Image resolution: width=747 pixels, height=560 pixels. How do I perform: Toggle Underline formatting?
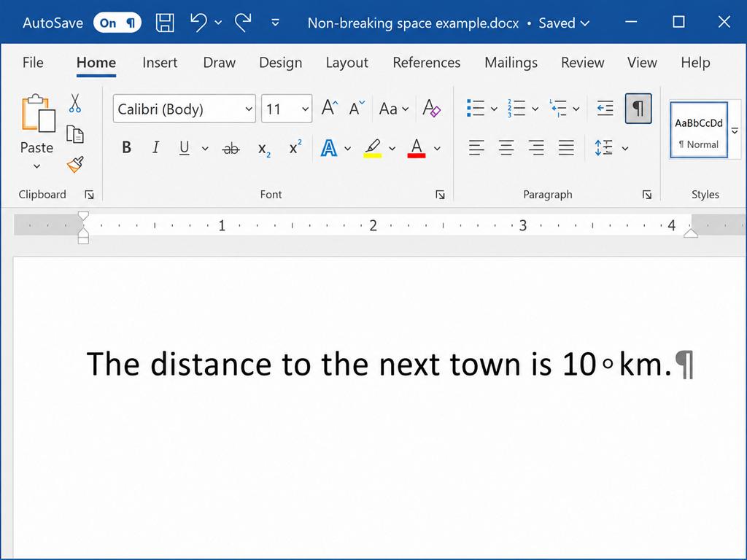click(x=185, y=148)
